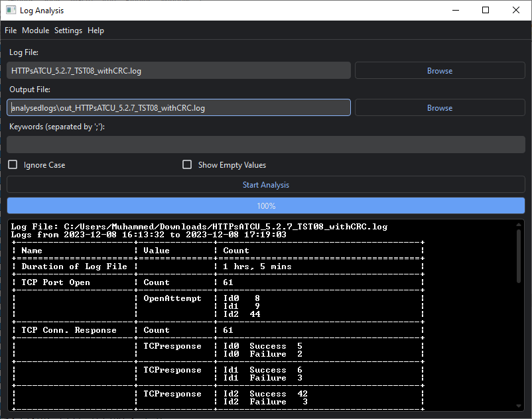This screenshot has height=419, width=532.
Task: Click the 'Id1 9' OpenAttempt entry
Action: pyautogui.click(x=241, y=306)
